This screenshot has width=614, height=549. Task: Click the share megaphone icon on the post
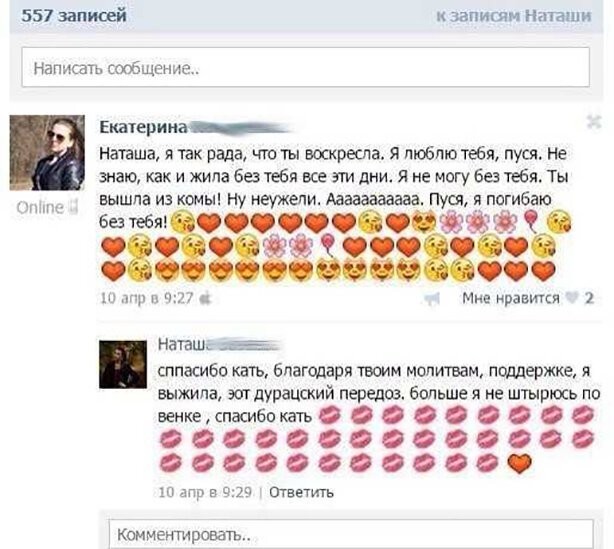tap(432, 299)
